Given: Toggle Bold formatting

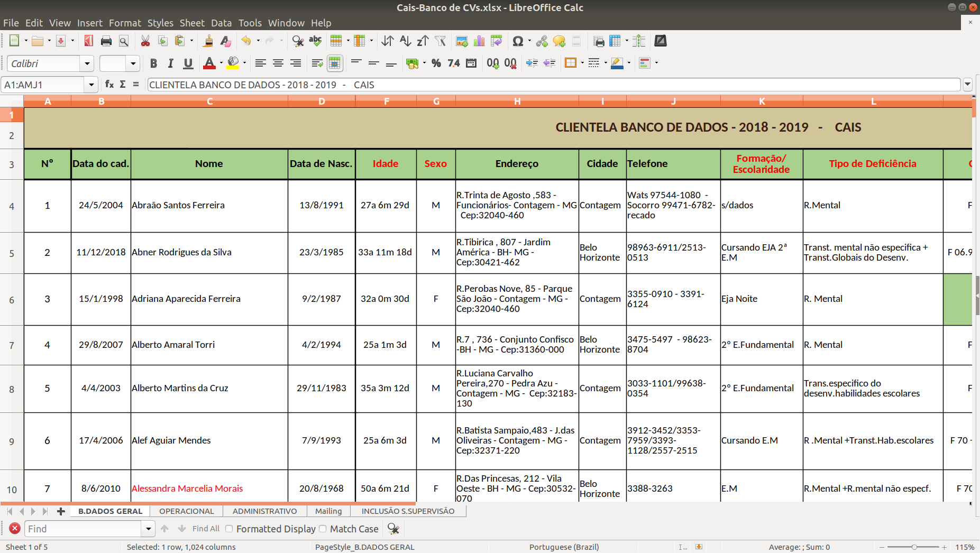Looking at the screenshot, I should [x=153, y=63].
